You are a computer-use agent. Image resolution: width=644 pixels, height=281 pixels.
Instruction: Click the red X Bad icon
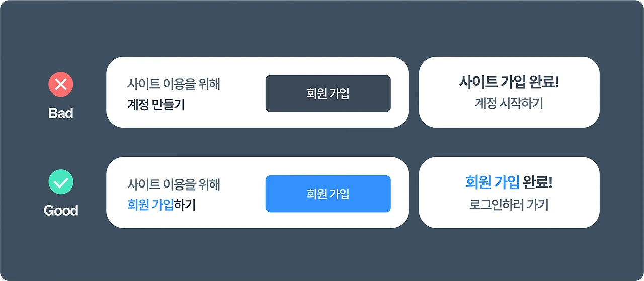click(x=61, y=84)
